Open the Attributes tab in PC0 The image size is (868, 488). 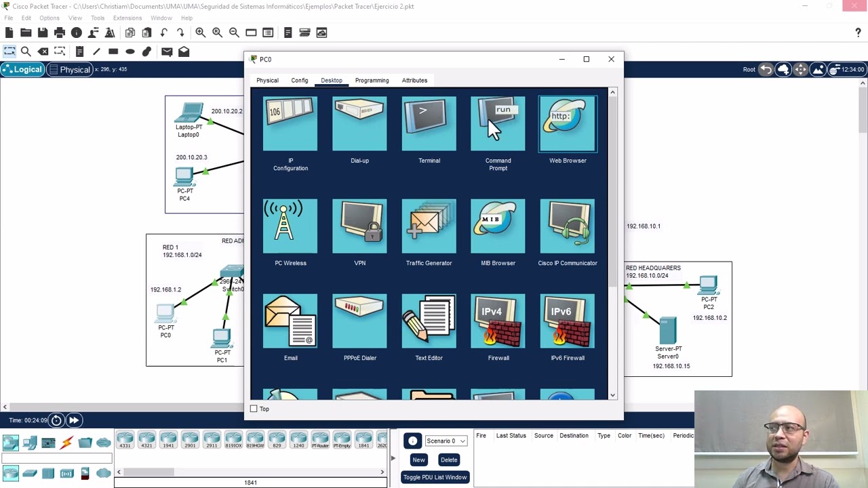[414, 81]
